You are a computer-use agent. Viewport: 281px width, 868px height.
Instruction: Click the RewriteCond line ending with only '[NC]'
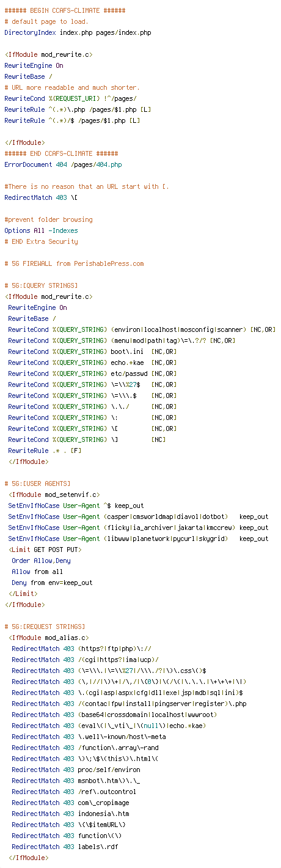point(87,440)
